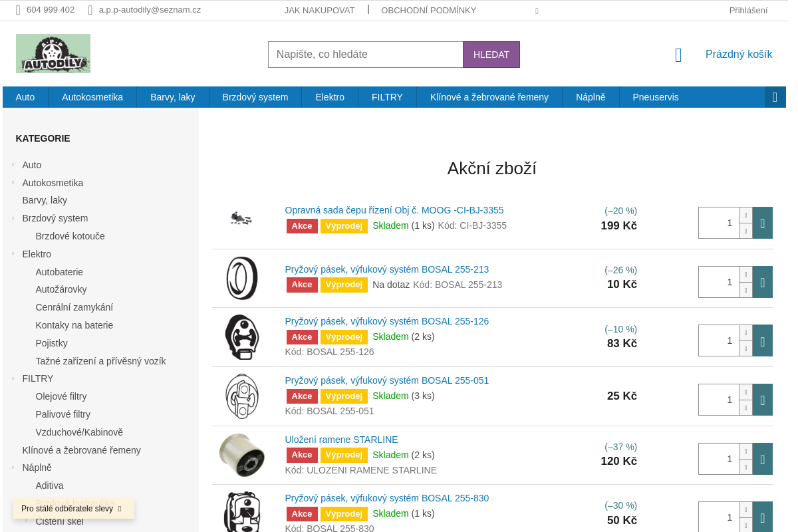Expand the FILTRY category tree item
The height and width of the screenshot is (532, 798).
point(13,378)
